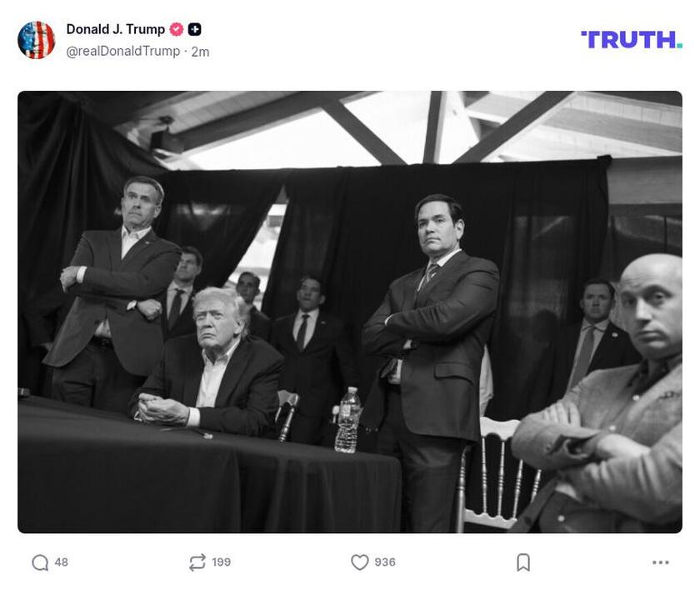Click the pink verified checkmark badge
Viewport: 700px width, 599px height.
(175, 28)
